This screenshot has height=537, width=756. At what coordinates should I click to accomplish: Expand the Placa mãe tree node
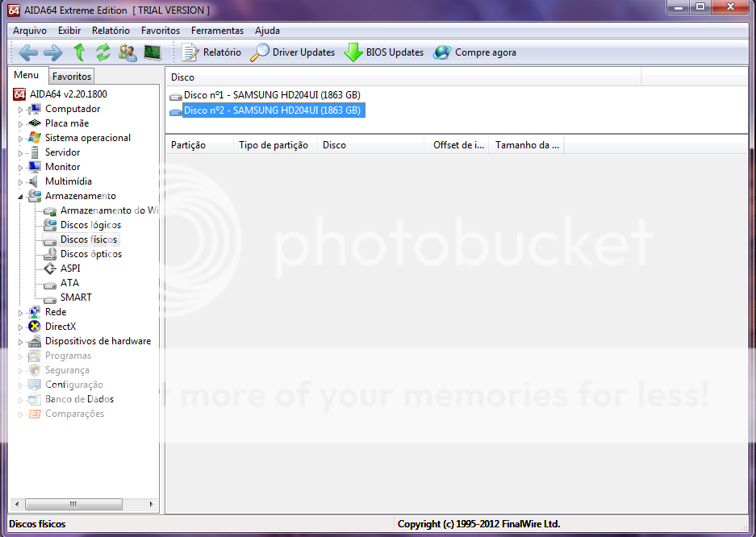(x=22, y=124)
